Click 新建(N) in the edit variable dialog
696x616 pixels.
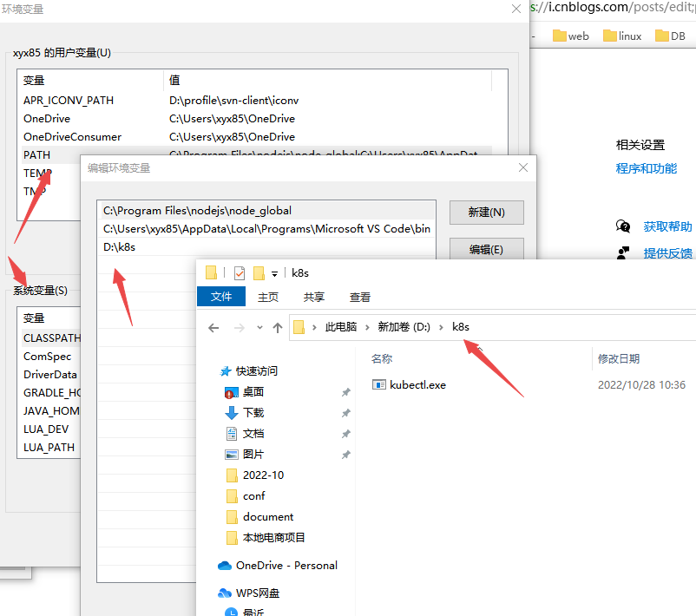[487, 213]
